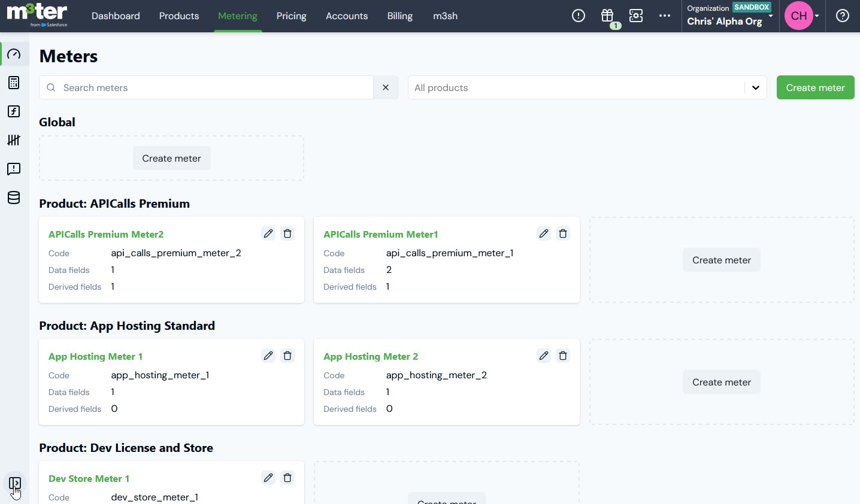Click the Global section heading
This screenshot has height=504, width=860.
tap(57, 122)
